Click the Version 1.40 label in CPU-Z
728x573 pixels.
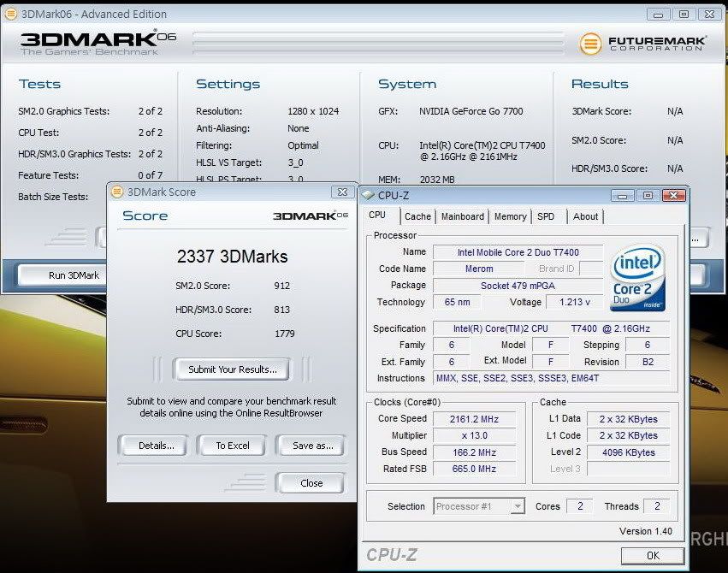(645, 531)
